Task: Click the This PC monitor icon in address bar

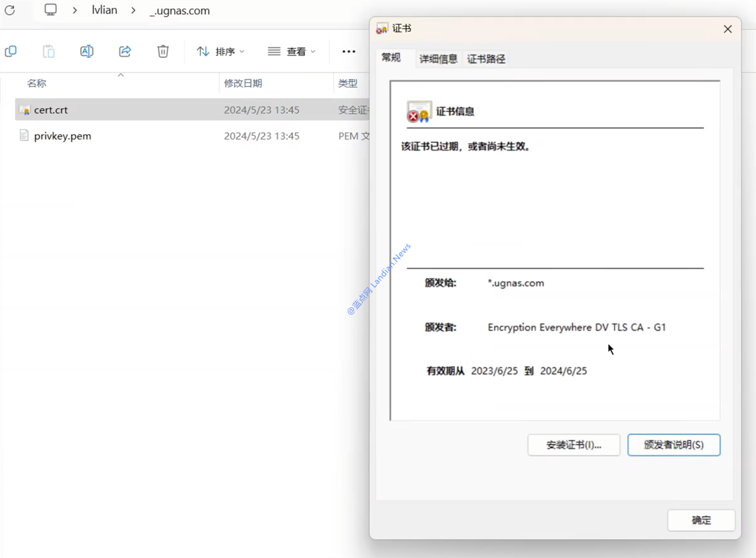Action: (x=51, y=10)
